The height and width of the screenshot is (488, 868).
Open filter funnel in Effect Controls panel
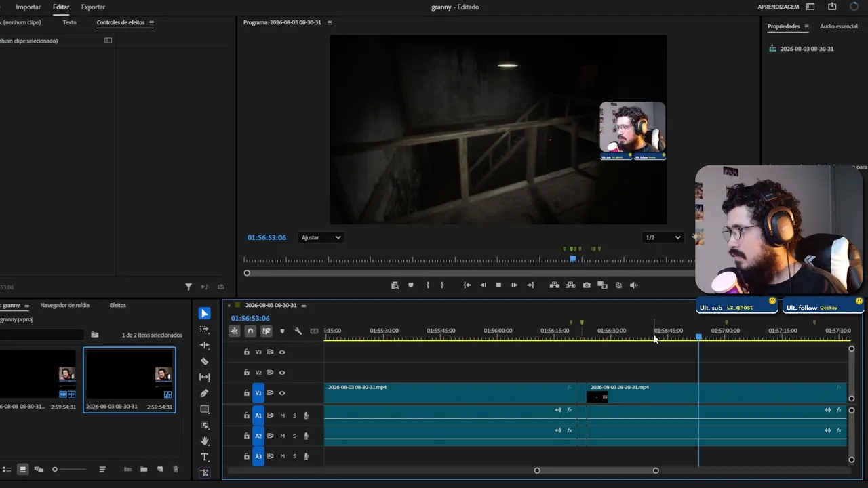click(189, 287)
